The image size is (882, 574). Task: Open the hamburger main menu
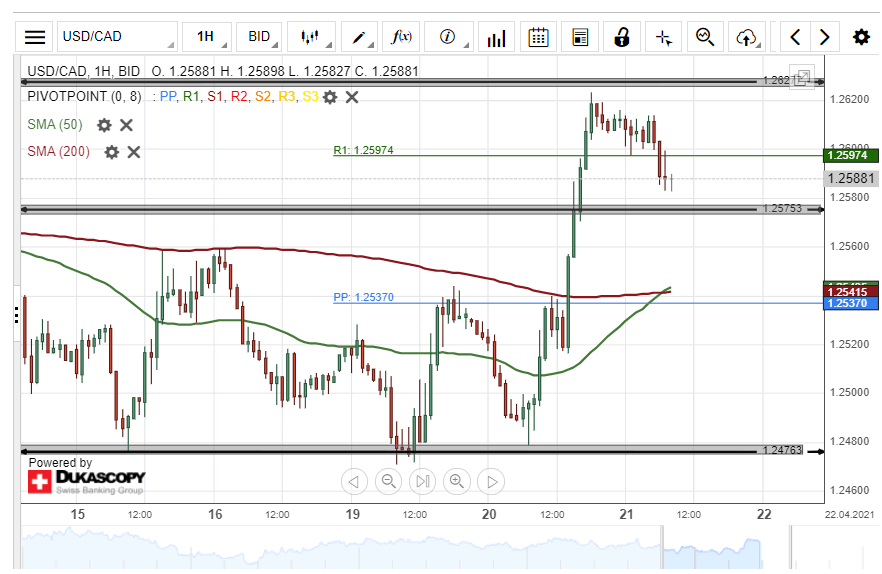click(x=35, y=37)
